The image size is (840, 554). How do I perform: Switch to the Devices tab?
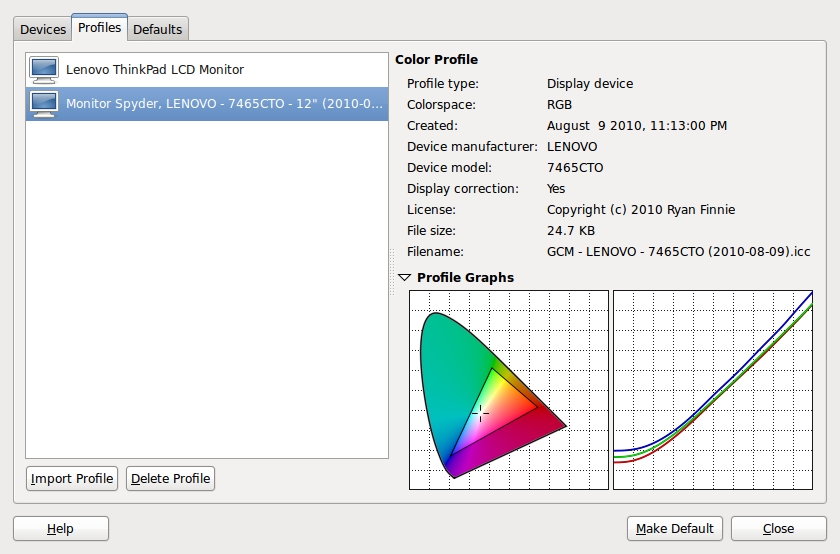pos(43,29)
